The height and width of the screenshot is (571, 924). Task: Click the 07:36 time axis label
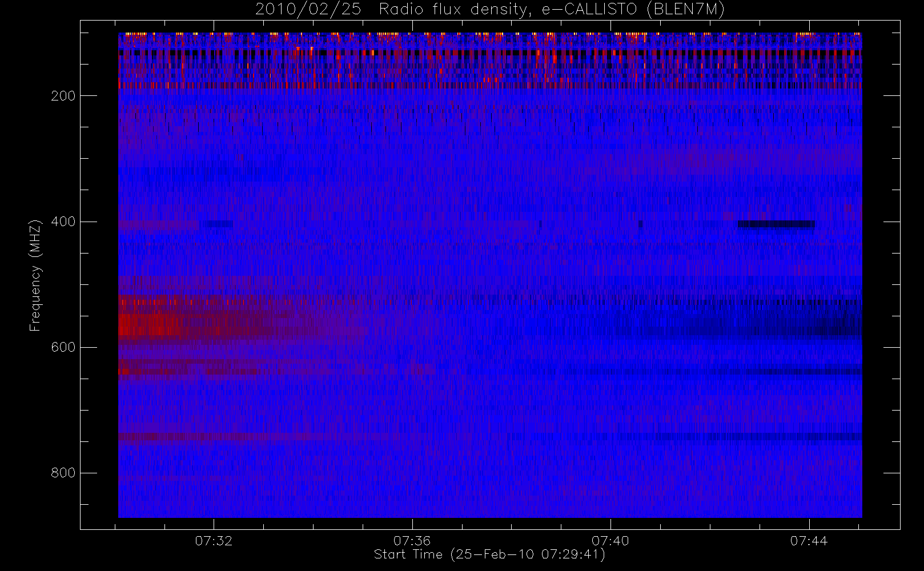(412, 541)
